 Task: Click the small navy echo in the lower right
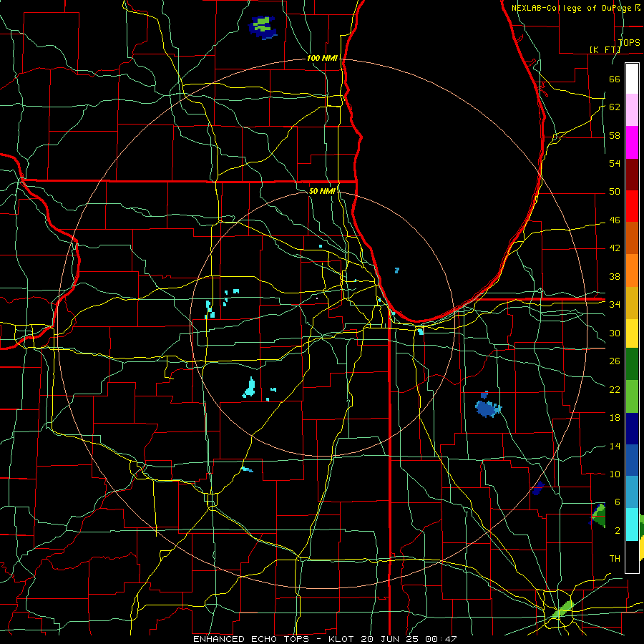(537, 489)
